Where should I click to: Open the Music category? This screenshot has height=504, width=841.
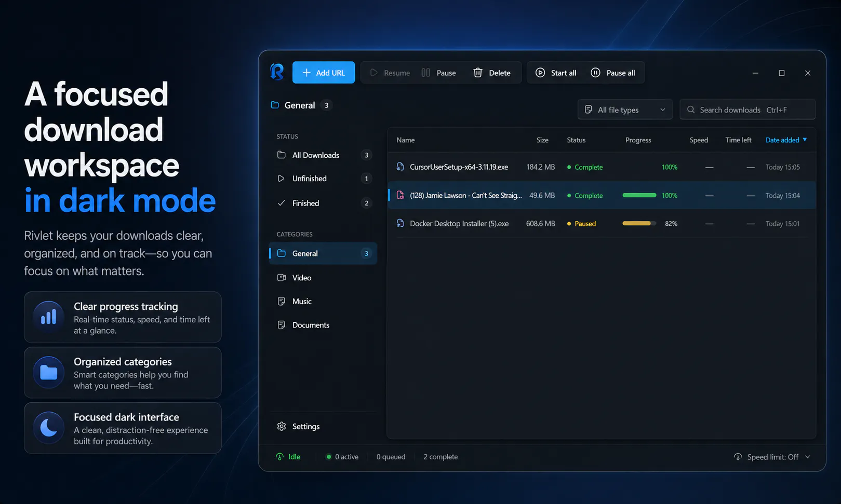pyautogui.click(x=323, y=301)
